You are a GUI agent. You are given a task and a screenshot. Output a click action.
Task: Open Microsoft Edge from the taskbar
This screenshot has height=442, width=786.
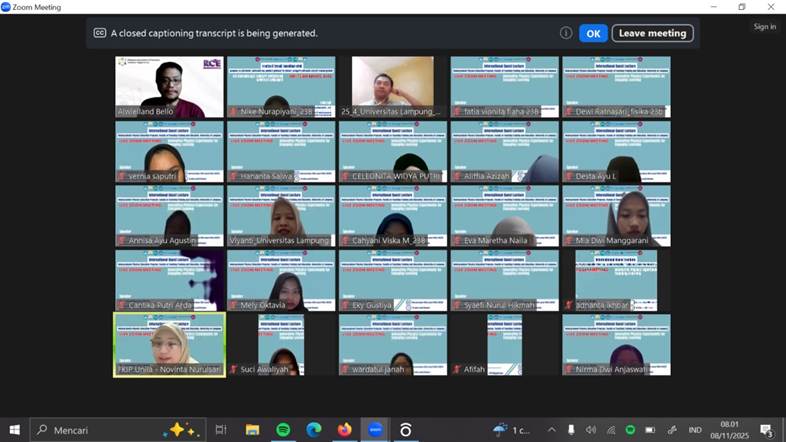[314, 429]
